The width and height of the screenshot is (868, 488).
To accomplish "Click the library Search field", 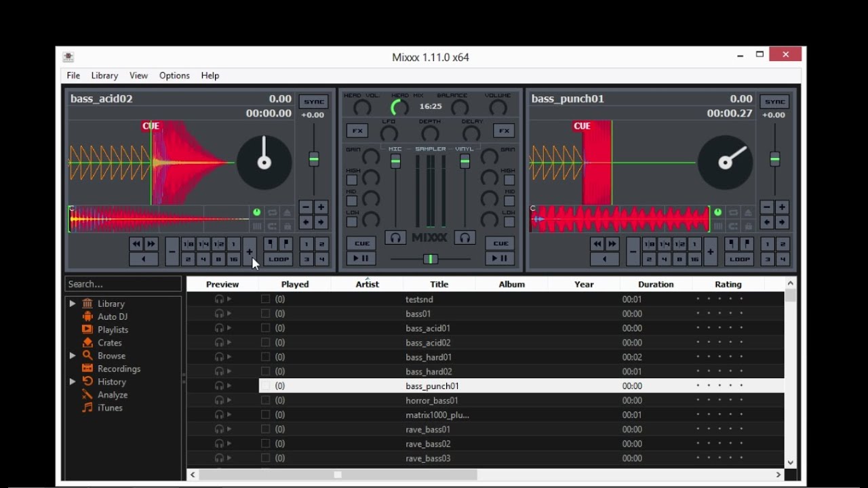I will [x=123, y=284].
